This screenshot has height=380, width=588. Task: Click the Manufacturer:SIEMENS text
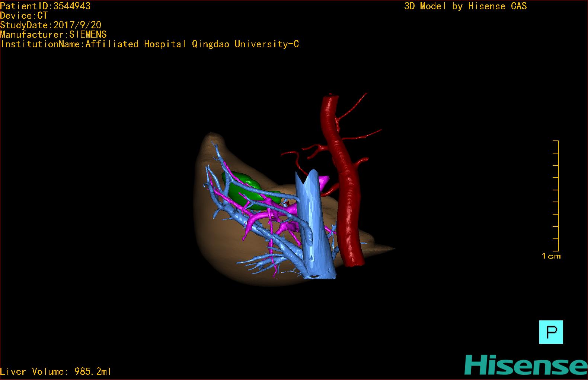(53, 35)
